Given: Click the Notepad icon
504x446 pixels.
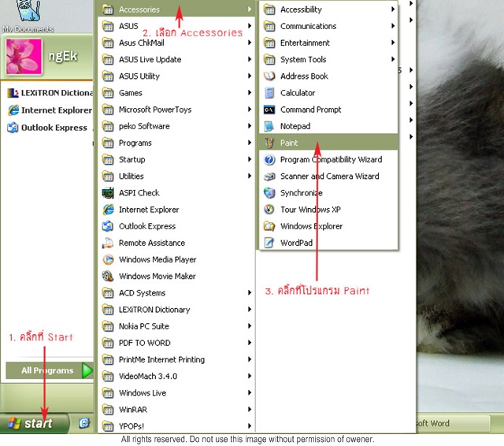Looking at the screenshot, I should (269, 126).
